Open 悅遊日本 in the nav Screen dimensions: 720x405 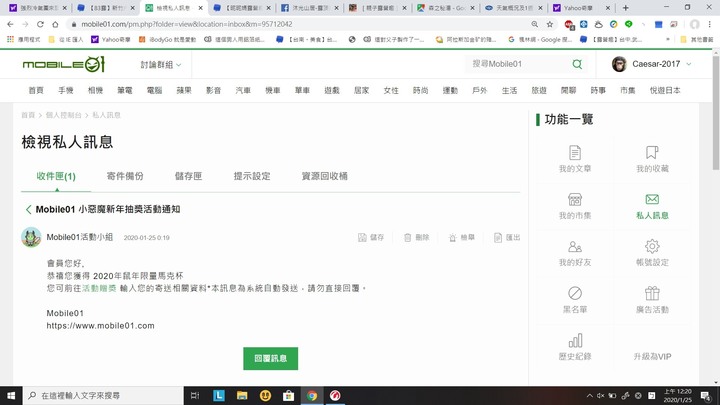tap(665, 90)
